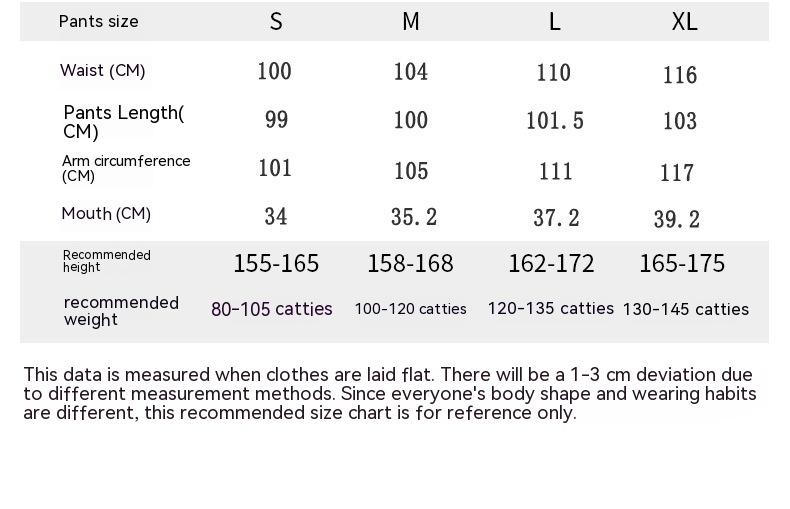Click the "80-105 catties" weight cell
This screenshot has width=790, height=509.
[x=272, y=309]
